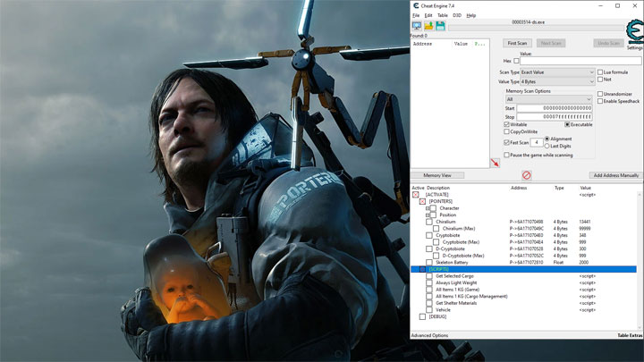Click the open cheat table folder icon
The height and width of the screenshot is (362, 644).
tap(428, 26)
